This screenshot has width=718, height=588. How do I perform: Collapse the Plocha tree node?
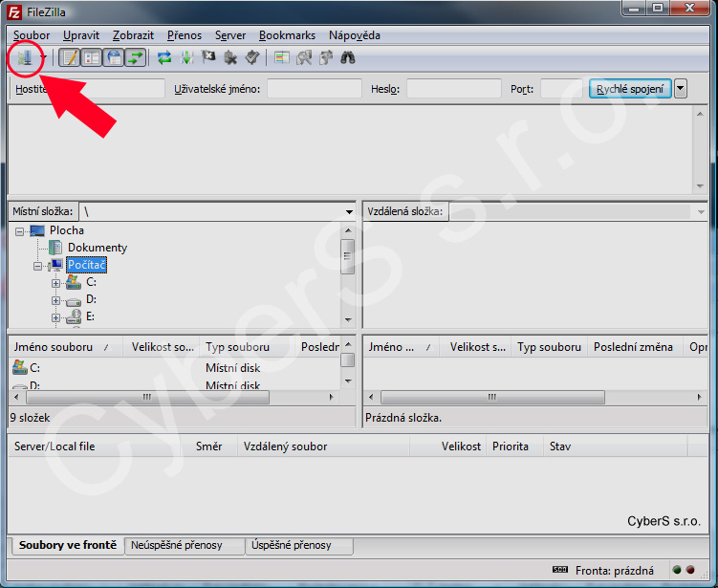(19, 231)
